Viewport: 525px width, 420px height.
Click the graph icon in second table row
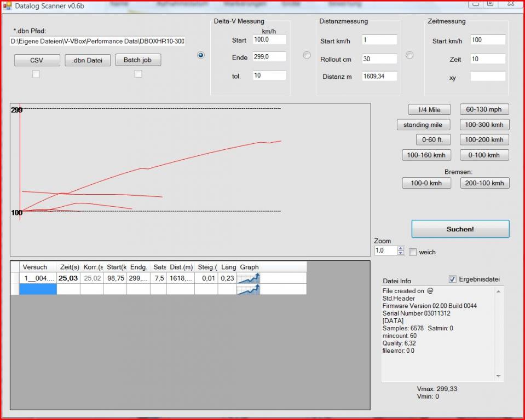click(249, 289)
